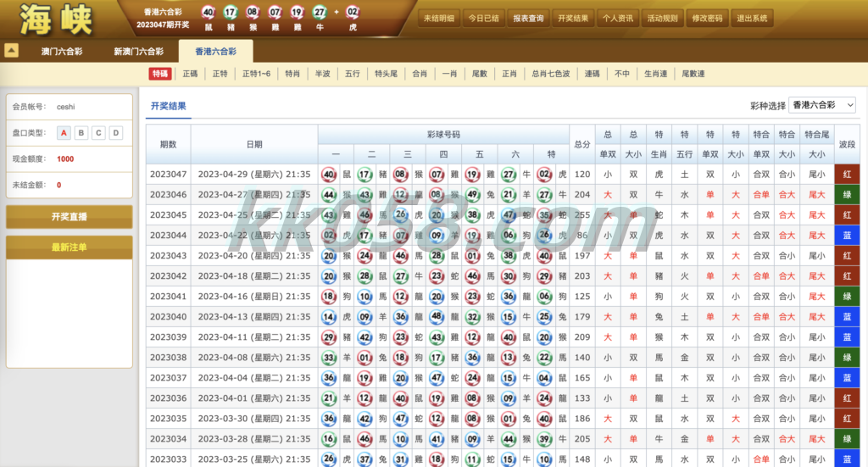The width and height of the screenshot is (868, 467).
Task: Click the 开奖直播 button
Action: click(x=70, y=217)
